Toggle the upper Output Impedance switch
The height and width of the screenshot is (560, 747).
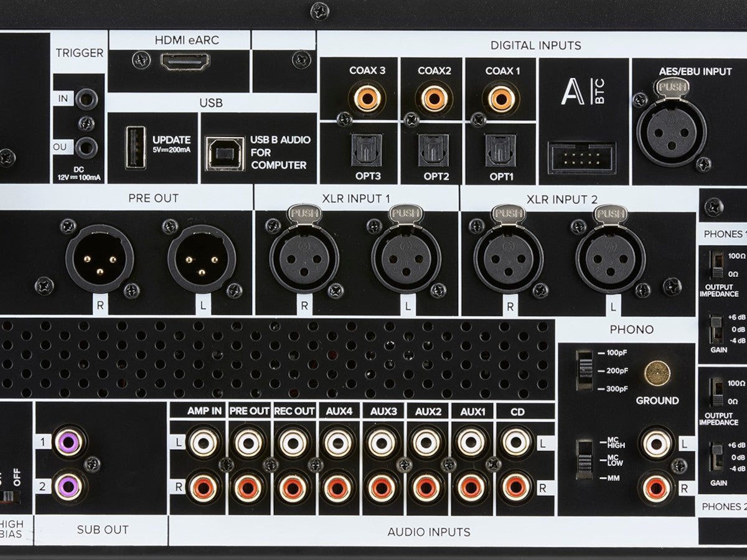[x=718, y=264]
